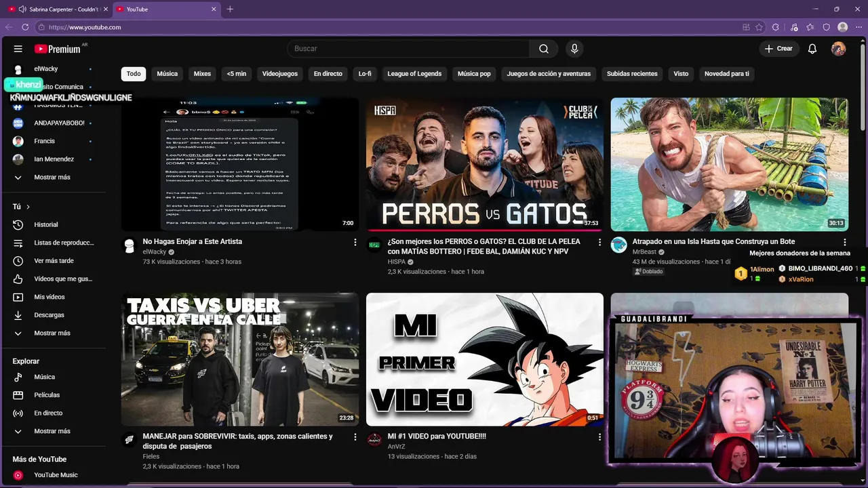868x488 pixels.
Task: Play the MI PRIMER VIDEO thumbnail
Action: point(485,359)
